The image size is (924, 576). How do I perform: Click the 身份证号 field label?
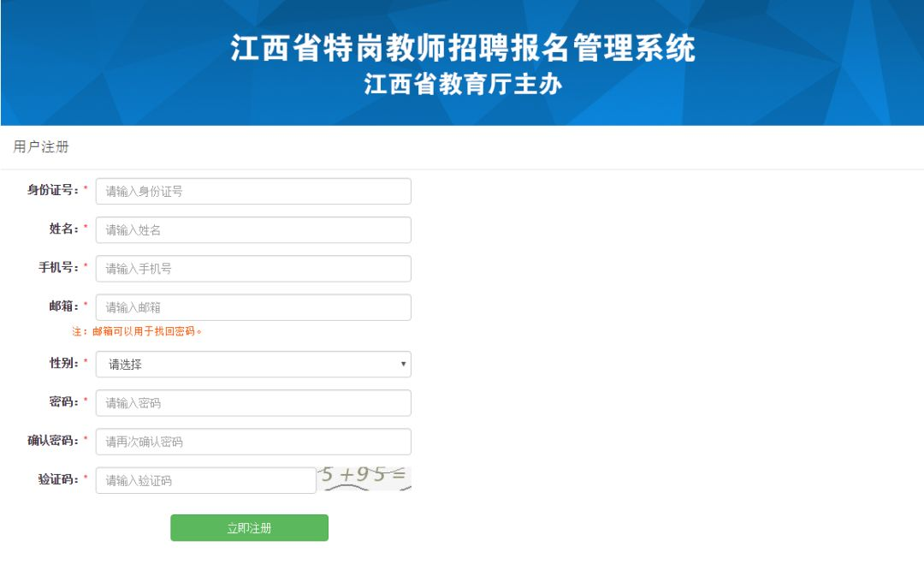click(52, 190)
